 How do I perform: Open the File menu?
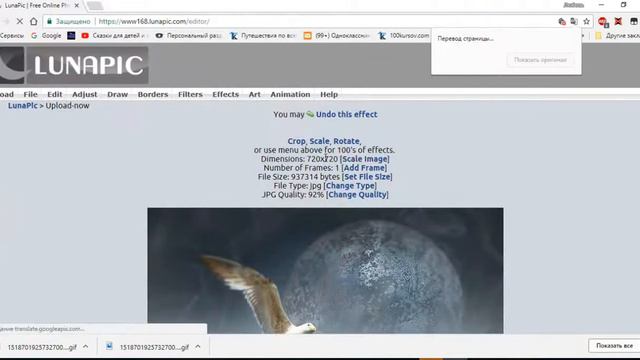coord(30,94)
